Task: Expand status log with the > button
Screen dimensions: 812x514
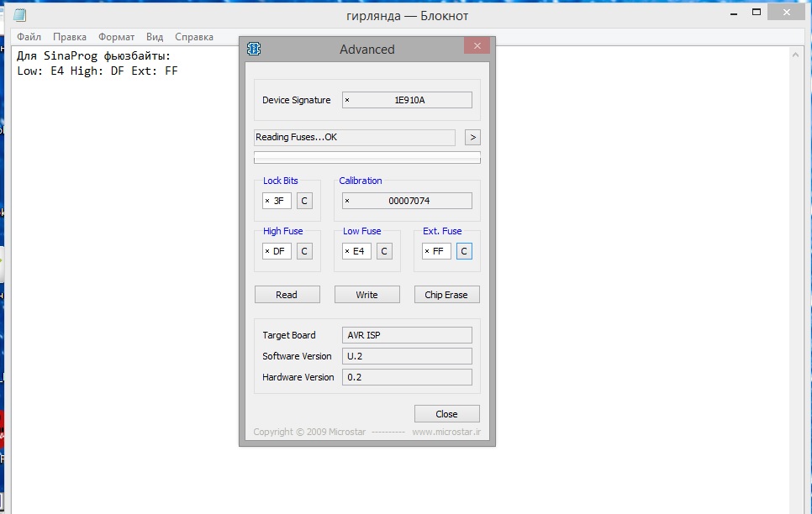Action: coord(472,137)
